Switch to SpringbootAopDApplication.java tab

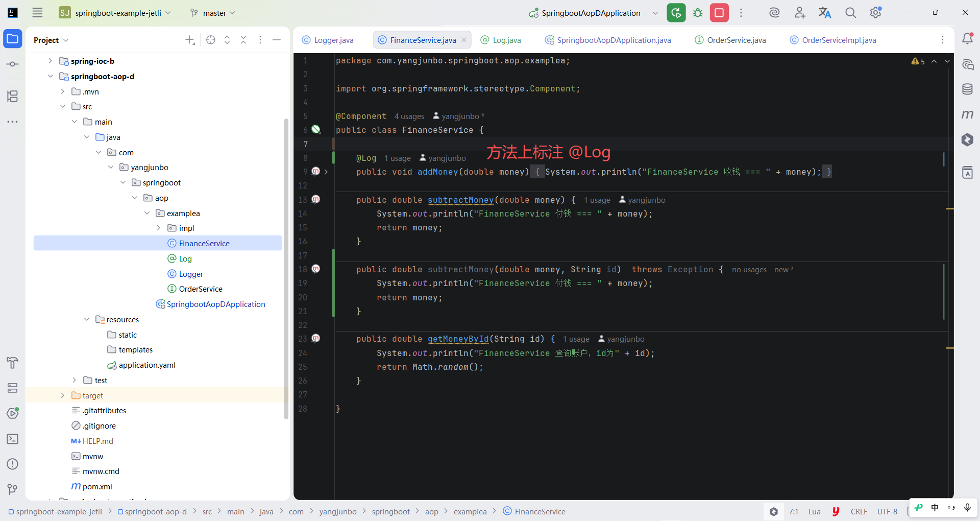pyautogui.click(x=608, y=40)
